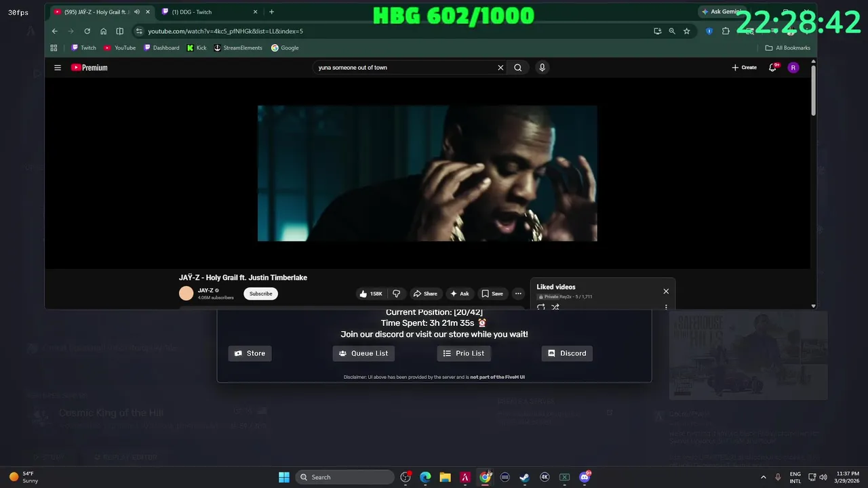Open the clock and date flyout

click(x=848, y=477)
